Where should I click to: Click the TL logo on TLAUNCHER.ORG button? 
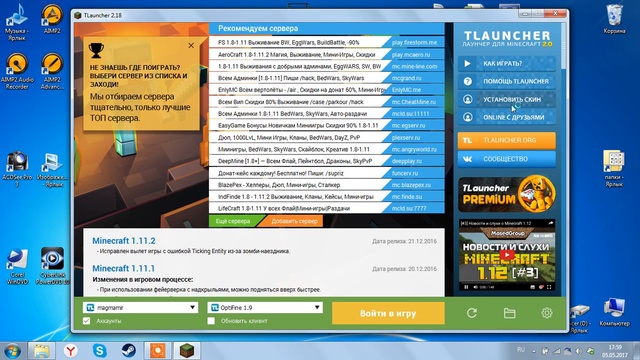(x=468, y=140)
